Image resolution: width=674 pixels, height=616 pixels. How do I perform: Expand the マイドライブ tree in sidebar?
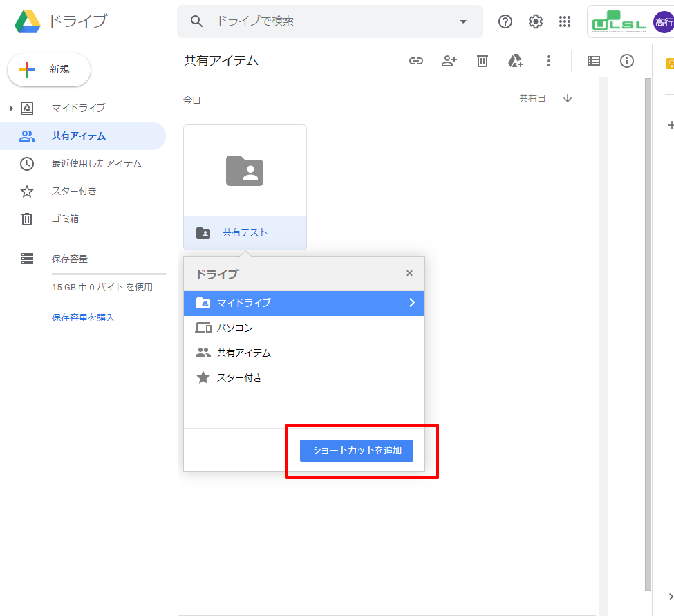point(11,109)
